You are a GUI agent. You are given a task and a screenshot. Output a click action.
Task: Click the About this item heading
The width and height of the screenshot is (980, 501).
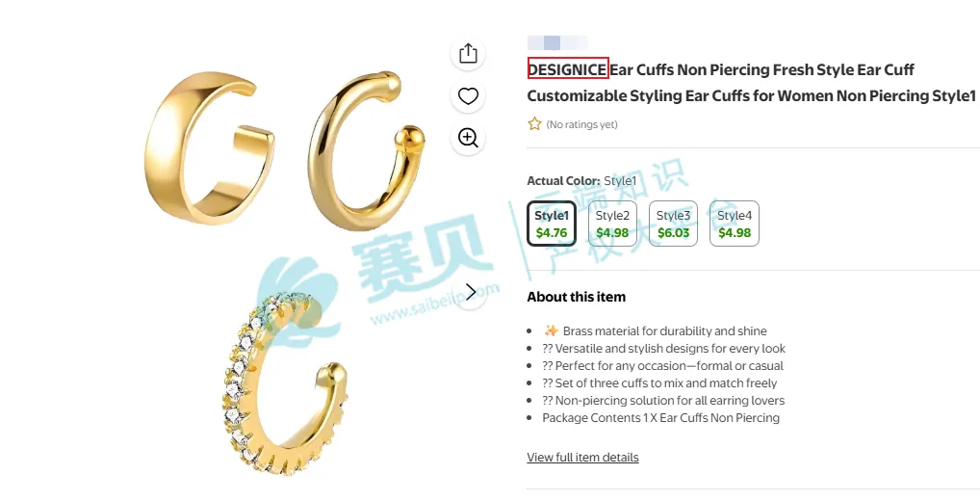click(576, 297)
